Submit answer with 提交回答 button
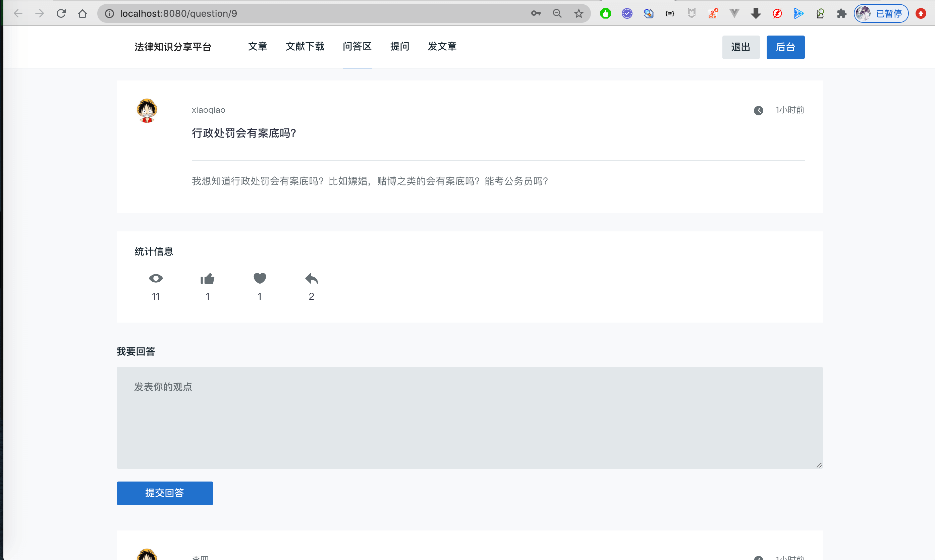The image size is (935, 560). (x=165, y=493)
